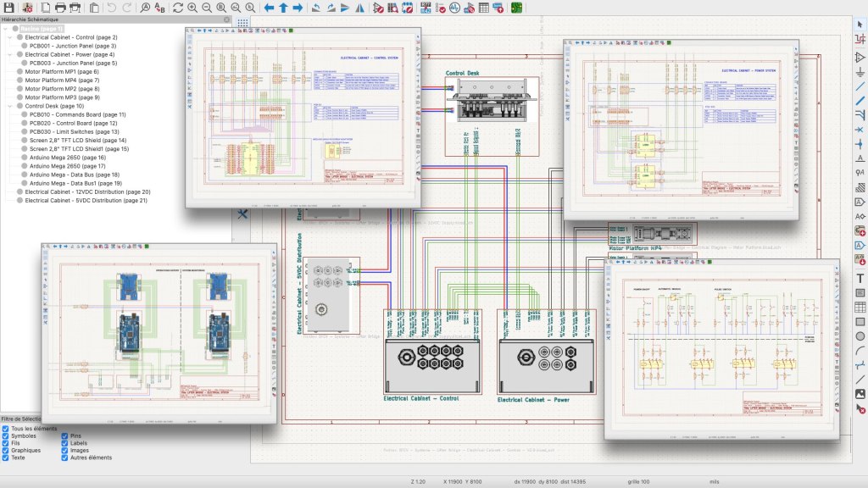Uncheck the Symboles filter checkbox
Viewport: 868px width, 488px height.
click(x=6, y=435)
